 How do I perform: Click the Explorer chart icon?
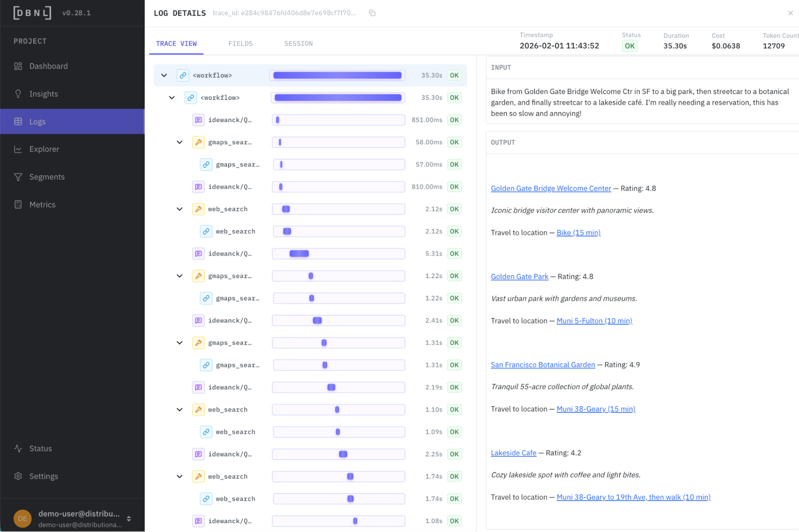tap(18, 149)
